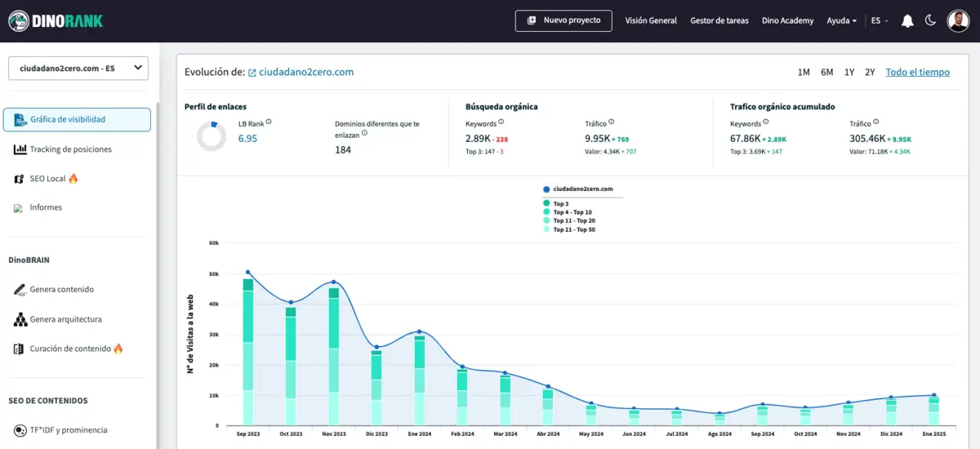Image resolution: width=980 pixels, height=449 pixels.
Task: Open the user profile avatar
Action: tap(959, 20)
